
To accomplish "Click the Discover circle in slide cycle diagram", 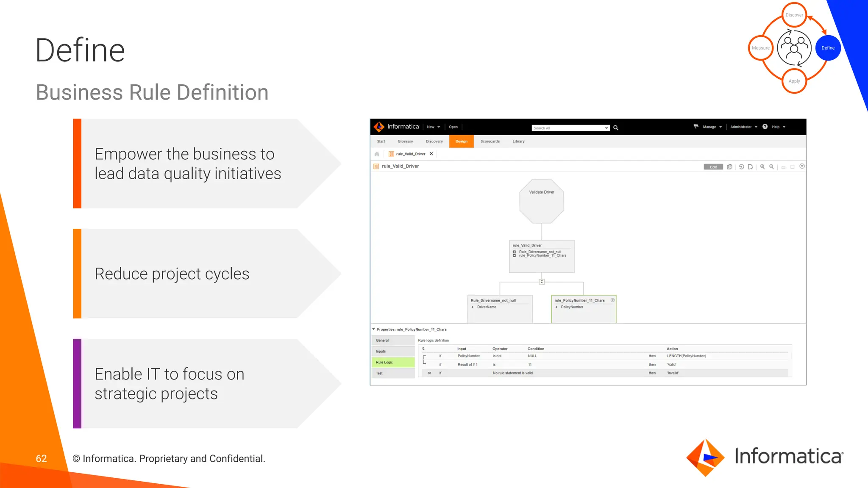I will point(794,15).
